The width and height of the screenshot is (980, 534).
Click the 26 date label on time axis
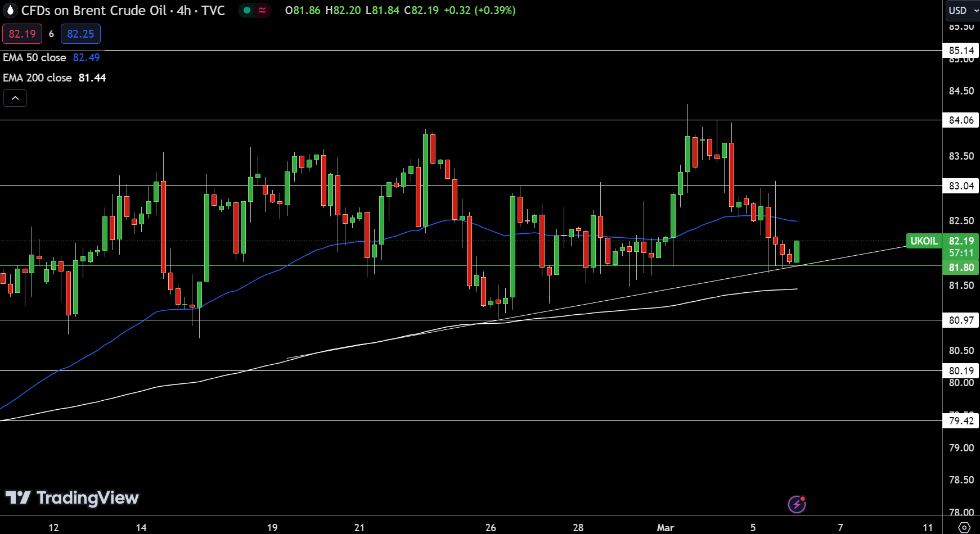point(491,527)
